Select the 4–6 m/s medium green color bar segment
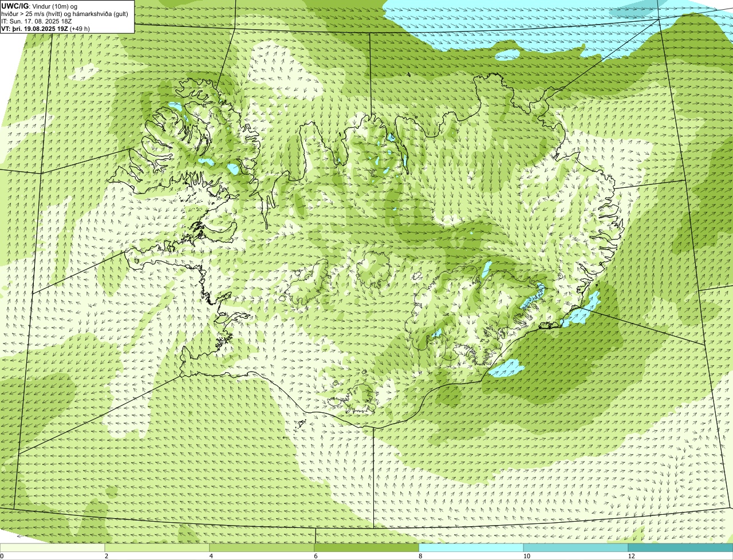 click(x=262, y=547)
